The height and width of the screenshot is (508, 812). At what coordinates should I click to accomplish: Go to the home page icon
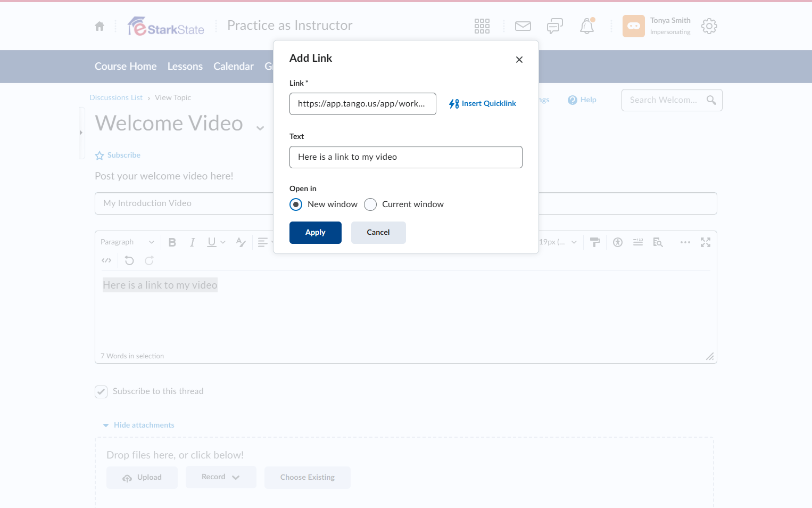[x=100, y=26]
